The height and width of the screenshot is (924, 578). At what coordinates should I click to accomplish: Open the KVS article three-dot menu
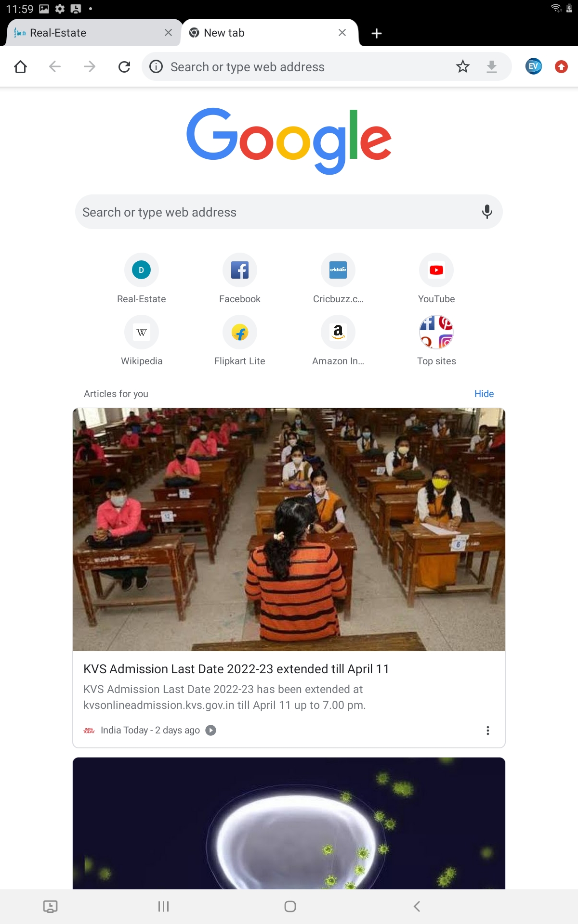pyautogui.click(x=488, y=731)
